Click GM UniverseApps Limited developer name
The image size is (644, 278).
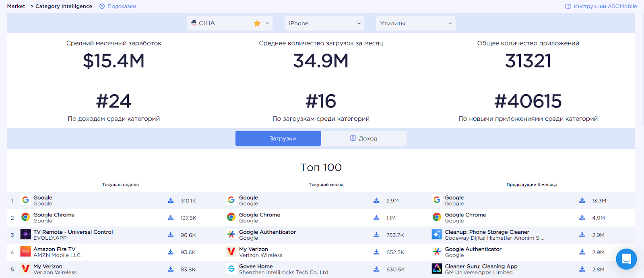(479, 272)
